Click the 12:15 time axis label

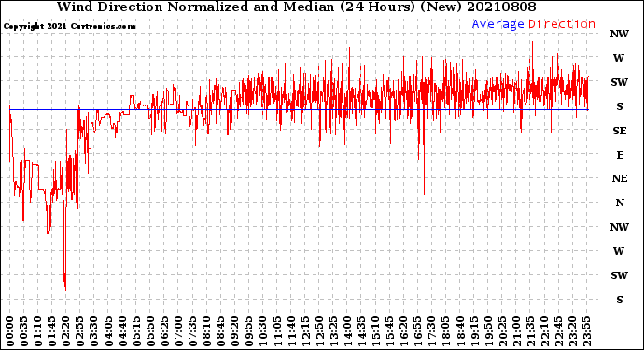[305, 331]
